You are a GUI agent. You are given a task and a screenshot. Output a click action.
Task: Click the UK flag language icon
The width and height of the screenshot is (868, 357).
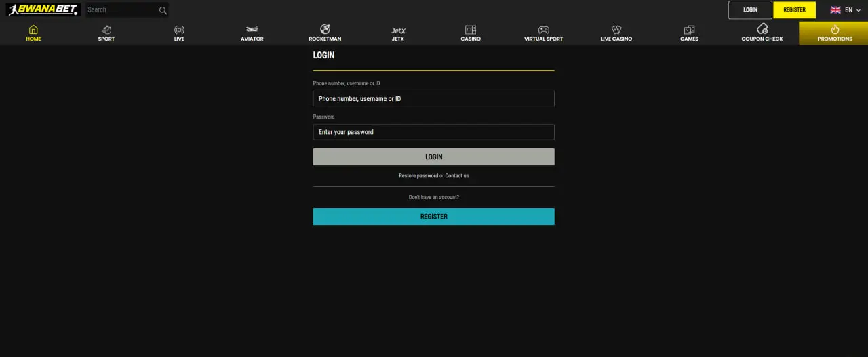coord(835,10)
